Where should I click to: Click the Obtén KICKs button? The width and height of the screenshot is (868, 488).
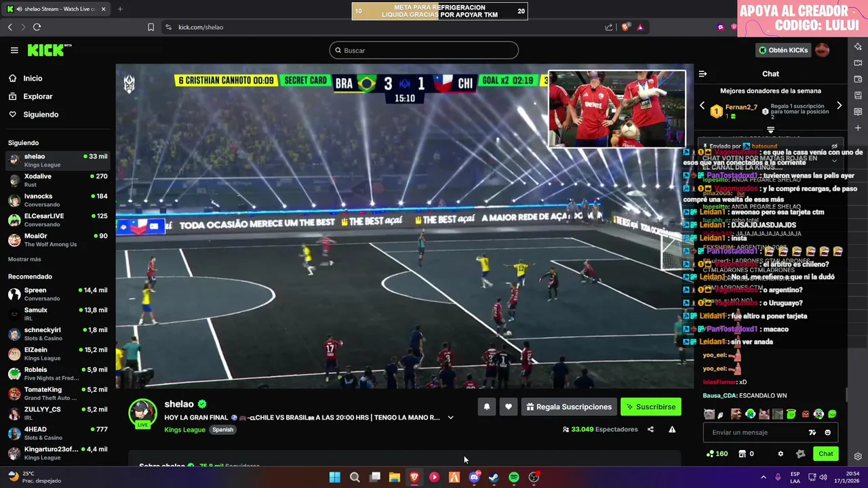point(783,50)
